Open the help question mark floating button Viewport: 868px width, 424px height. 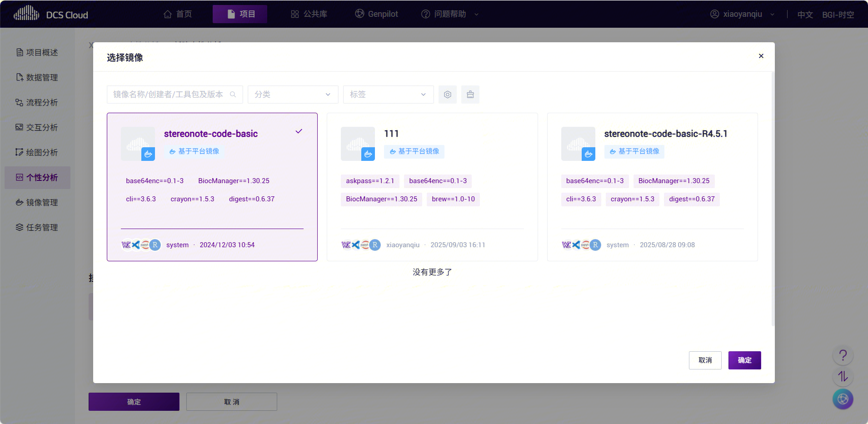[x=843, y=355]
